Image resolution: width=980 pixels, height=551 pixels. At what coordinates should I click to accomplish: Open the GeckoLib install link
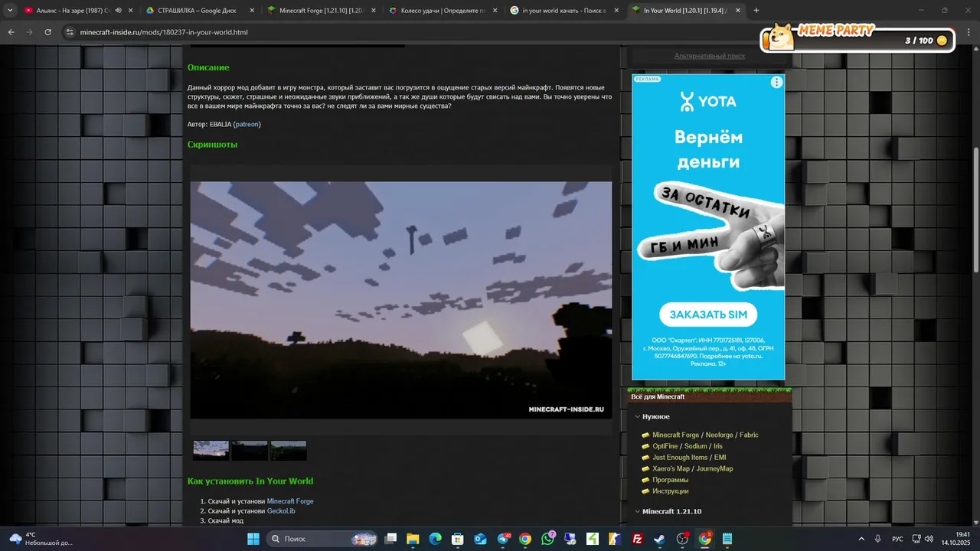click(281, 510)
